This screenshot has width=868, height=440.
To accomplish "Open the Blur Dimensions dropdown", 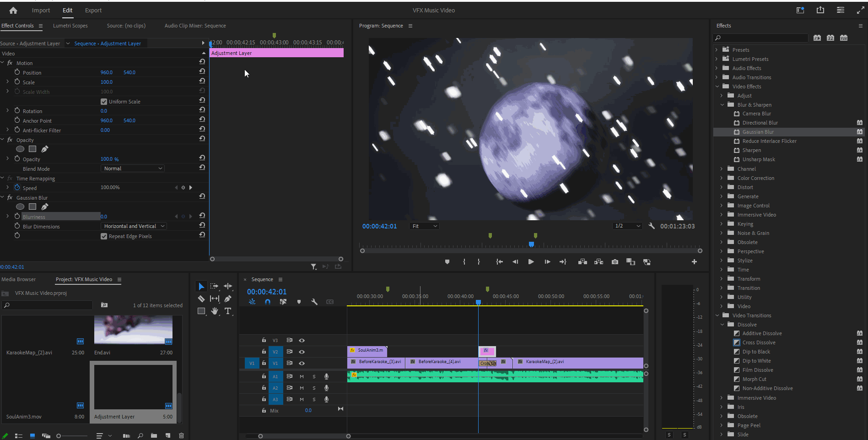I will pos(133,226).
